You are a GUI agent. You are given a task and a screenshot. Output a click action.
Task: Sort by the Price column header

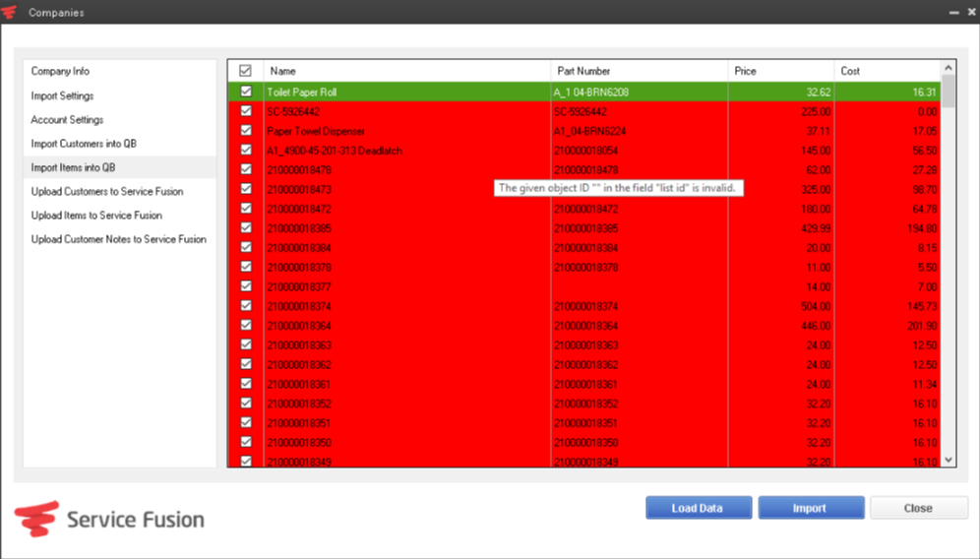coord(781,71)
